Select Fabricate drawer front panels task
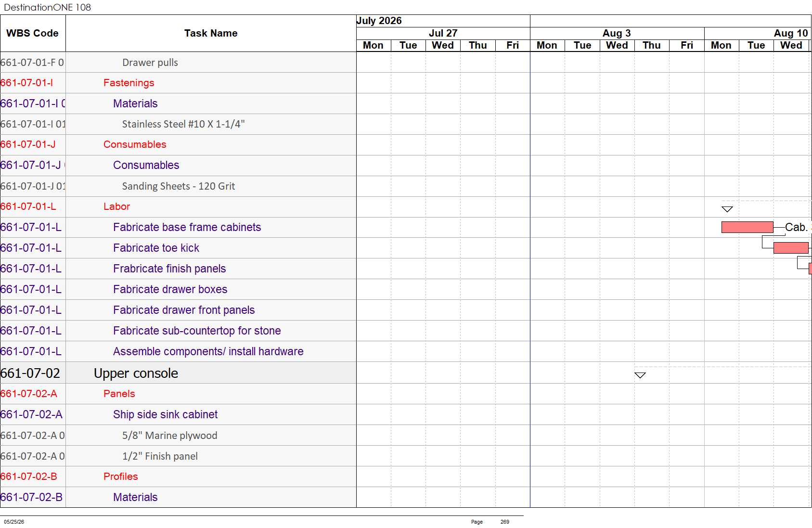812x528 pixels. pos(184,310)
